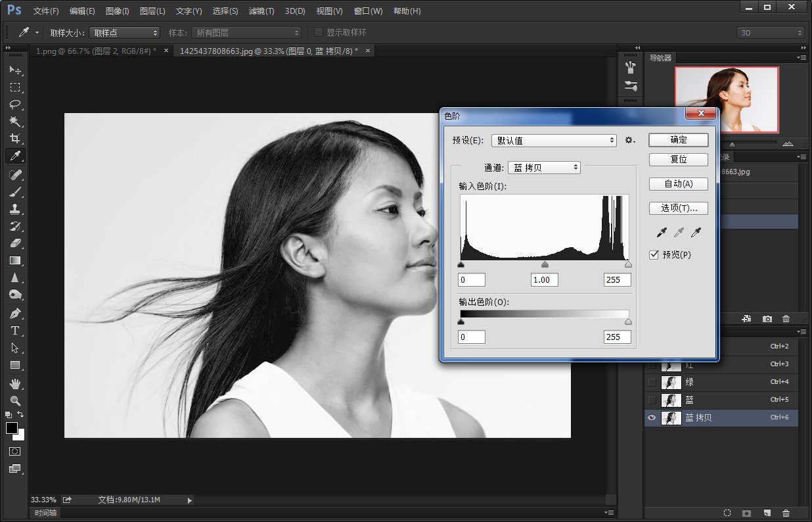
Task: Show the 绿 channel visibility
Action: click(x=652, y=382)
